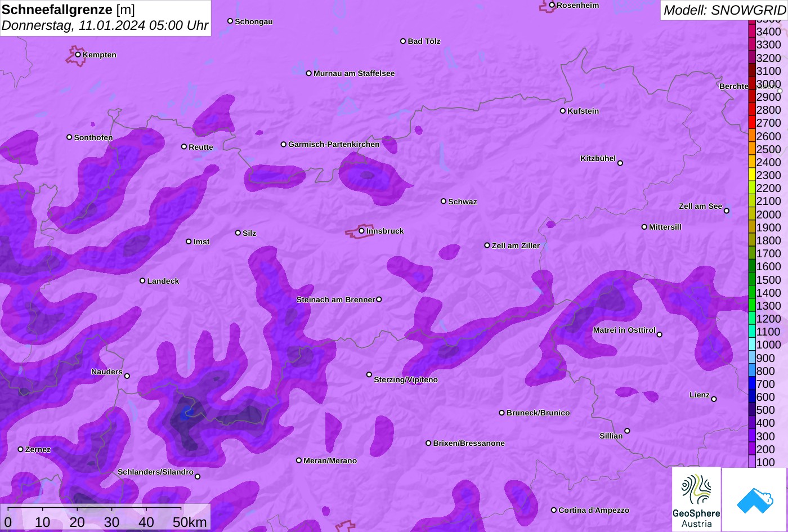Click the '3200' legend value
This screenshot has width=788, height=532.
(x=769, y=58)
